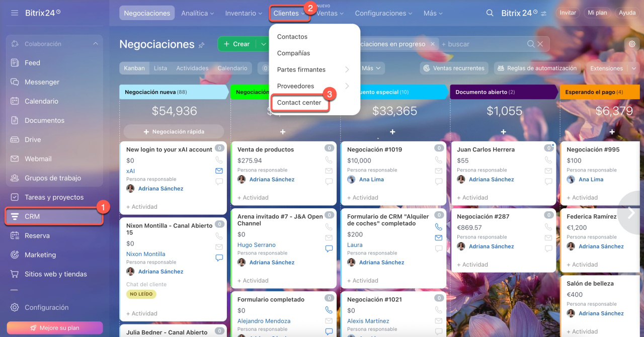Viewport: 644px width, 337px height.
Task: Click the envelope icon on xAI account card
Action: (219, 171)
